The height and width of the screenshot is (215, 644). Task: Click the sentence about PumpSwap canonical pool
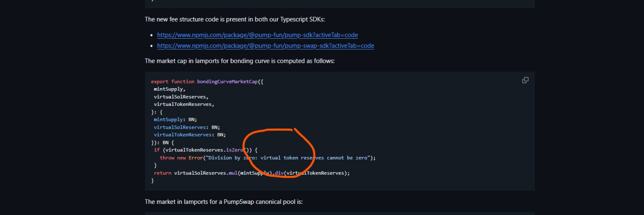[224, 202]
